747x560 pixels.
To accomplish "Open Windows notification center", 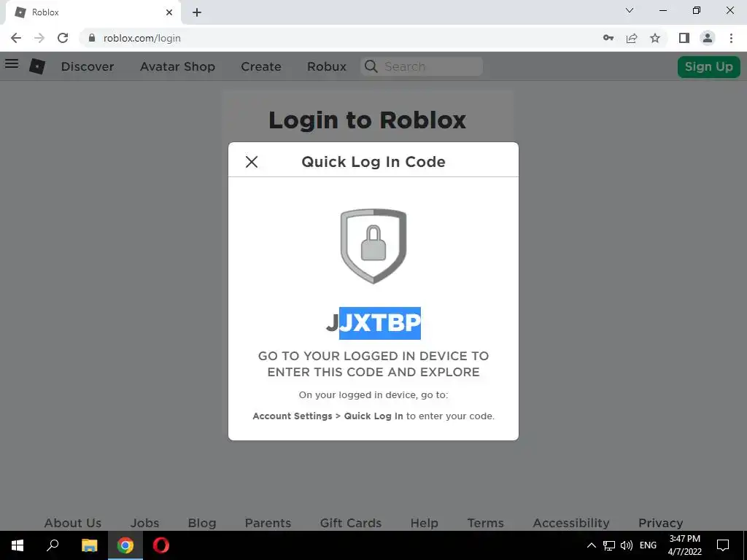I will [723, 545].
